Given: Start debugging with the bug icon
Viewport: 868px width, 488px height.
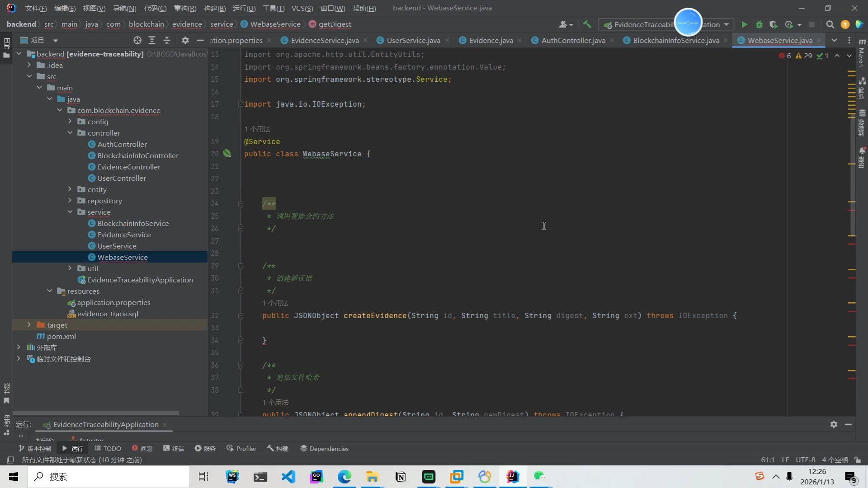Looking at the screenshot, I should tap(759, 24).
